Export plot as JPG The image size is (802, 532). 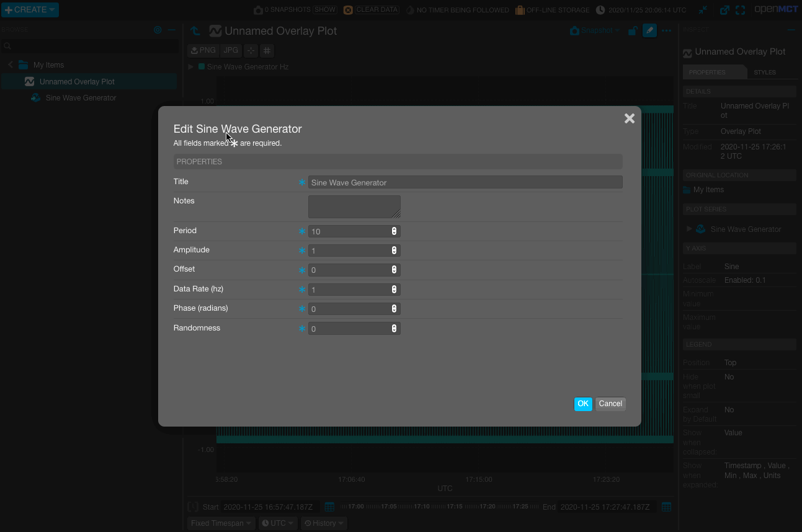tap(231, 50)
